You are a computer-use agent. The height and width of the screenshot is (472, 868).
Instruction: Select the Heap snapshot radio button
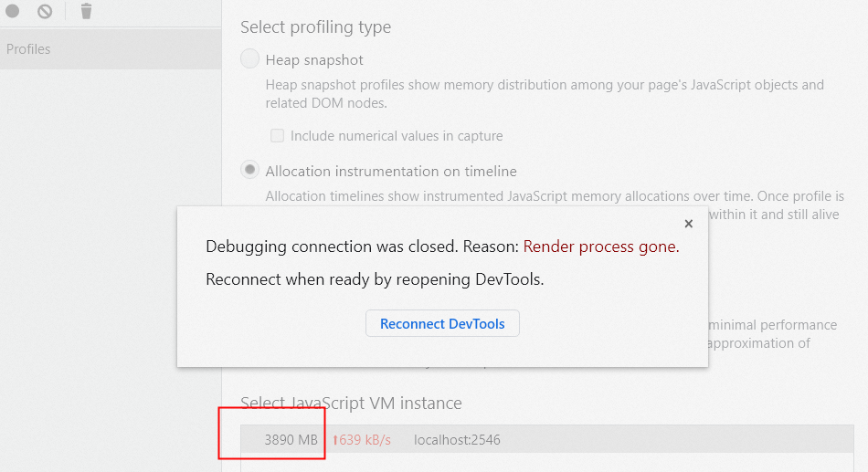click(x=249, y=58)
